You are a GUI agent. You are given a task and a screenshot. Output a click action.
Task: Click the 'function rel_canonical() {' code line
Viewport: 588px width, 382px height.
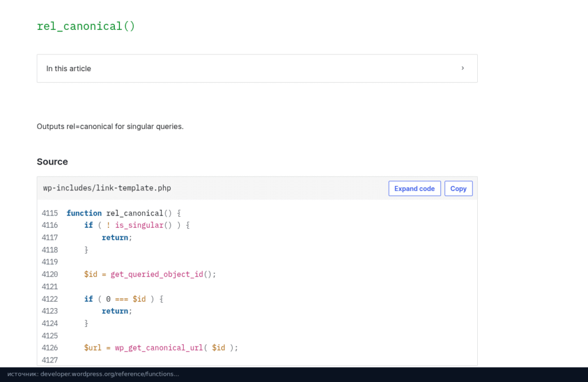coord(124,213)
